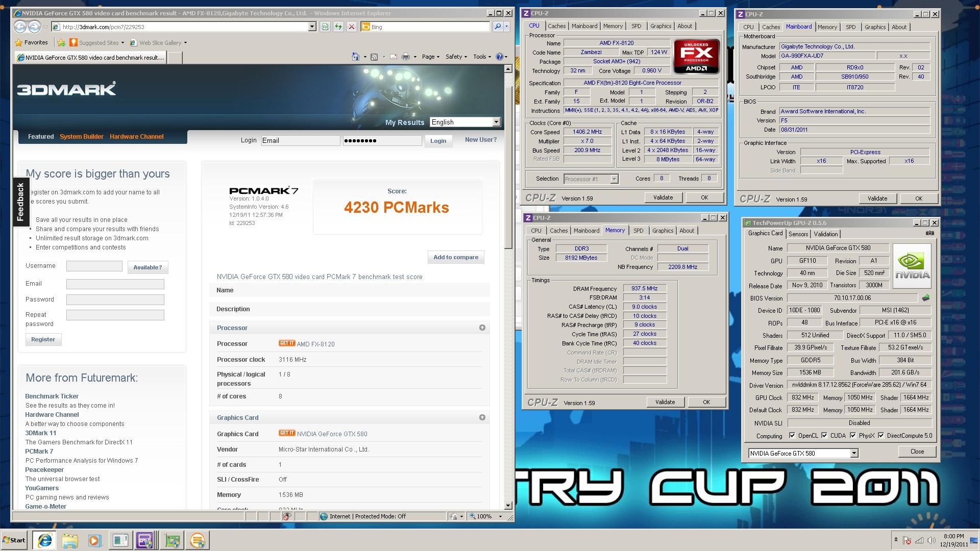Viewport: 980px width, 551px height.
Task: Click the IE Home toolbar icon
Action: tap(356, 57)
